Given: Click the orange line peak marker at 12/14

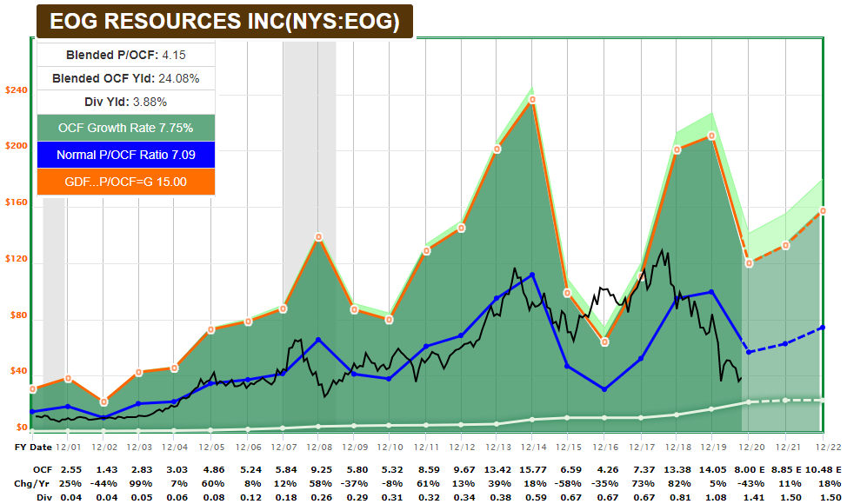Looking at the screenshot, I should [x=532, y=100].
